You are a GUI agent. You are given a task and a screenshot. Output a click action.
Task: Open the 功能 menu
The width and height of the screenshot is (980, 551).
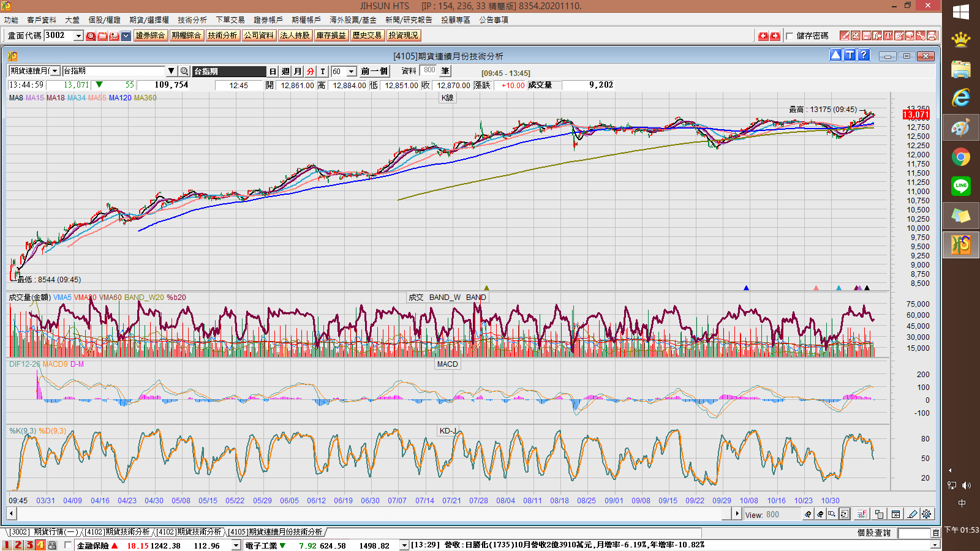[x=11, y=20]
